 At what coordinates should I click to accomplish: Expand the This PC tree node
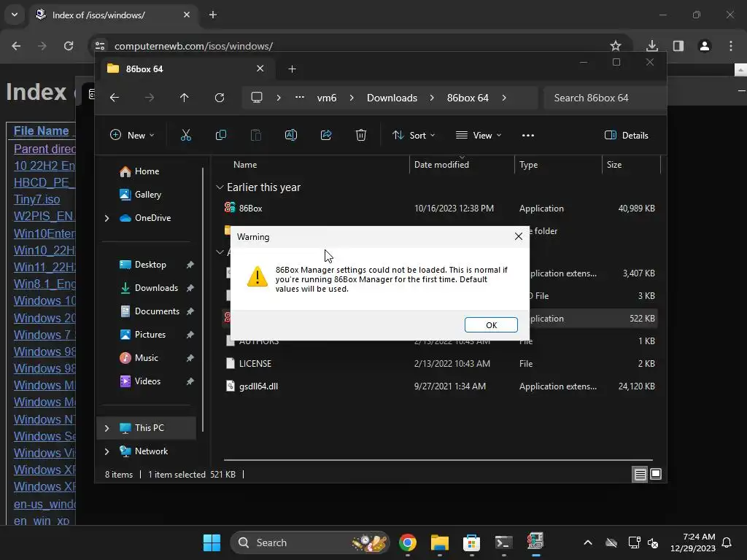click(107, 428)
